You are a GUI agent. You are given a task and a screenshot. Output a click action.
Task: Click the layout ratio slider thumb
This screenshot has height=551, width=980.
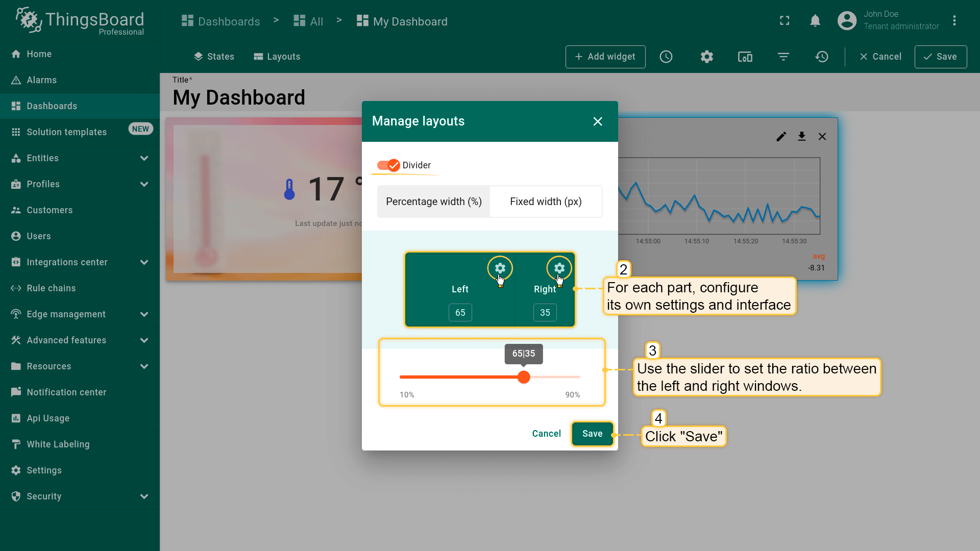tap(524, 377)
